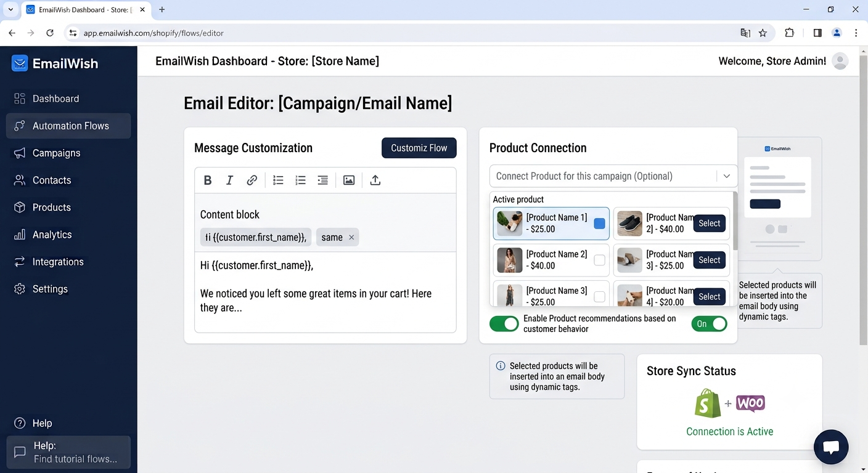
Task: Insert an image into message
Action: pyautogui.click(x=349, y=180)
